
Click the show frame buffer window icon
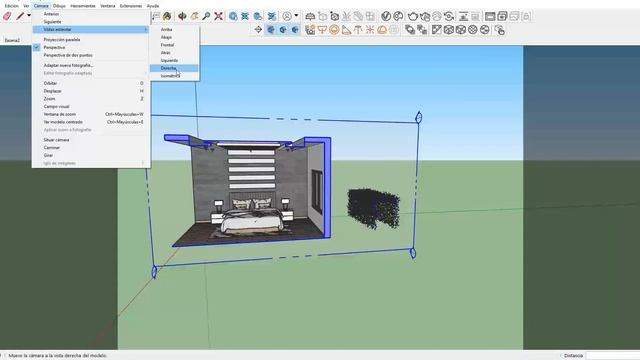(490, 16)
